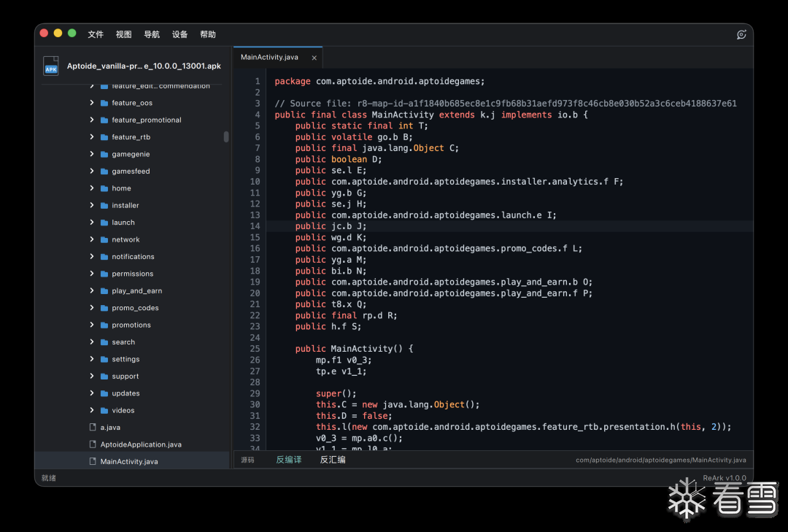Image resolution: width=788 pixels, height=532 pixels.
Task: Click the 'public boolean D;' code line
Action: pyautogui.click(x=339, y=159)
